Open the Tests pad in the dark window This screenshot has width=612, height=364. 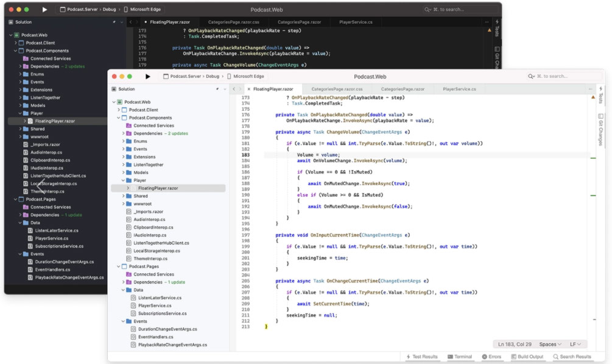point(497,28)
